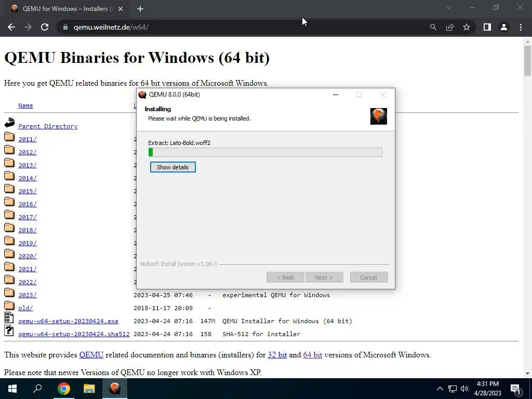The width and height of the screenshot is (532, 399).
Task: Click the address bar URL
Action: pos(111,27)
